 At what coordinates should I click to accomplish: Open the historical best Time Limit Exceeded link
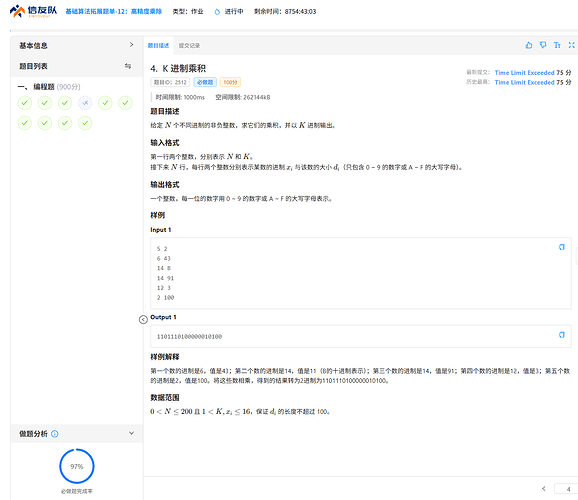point(524,82)
